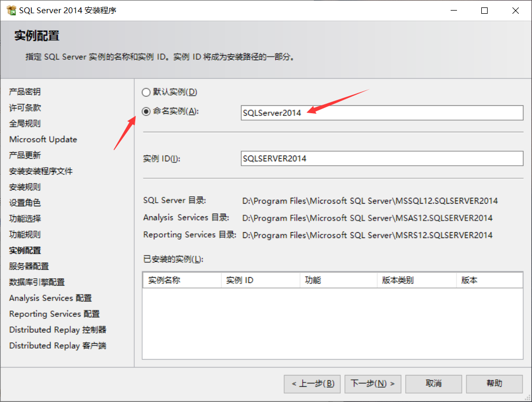Select the 许可条款 step in sidebar
The height and width of the screenshot is (402, 532).
pyautogui.click(x=25, y=108)
